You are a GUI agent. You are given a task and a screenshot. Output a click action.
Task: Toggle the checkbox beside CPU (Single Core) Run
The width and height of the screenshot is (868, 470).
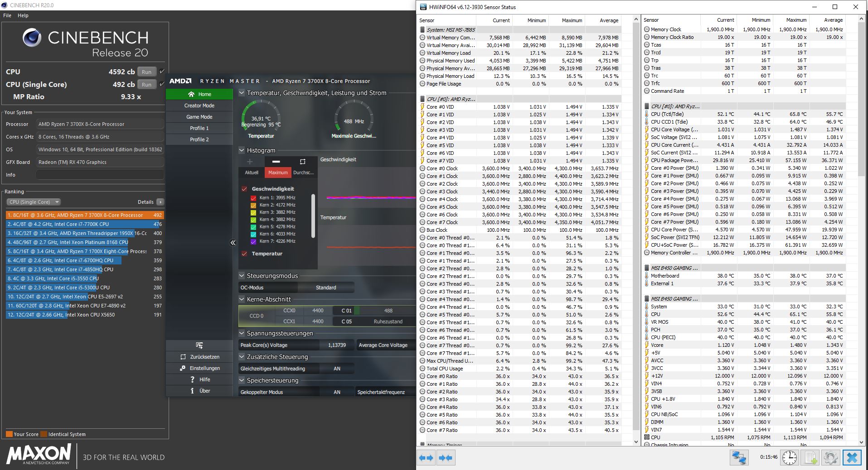162,84
